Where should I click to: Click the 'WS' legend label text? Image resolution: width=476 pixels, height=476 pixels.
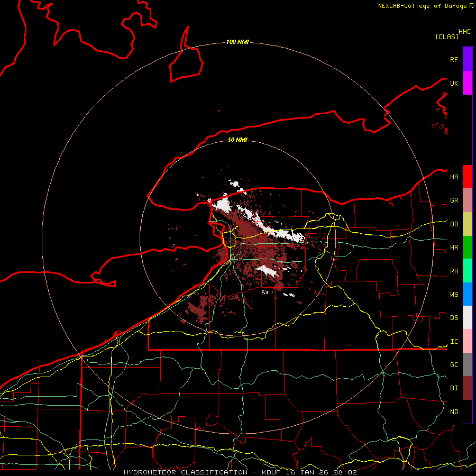coord(454,295)
